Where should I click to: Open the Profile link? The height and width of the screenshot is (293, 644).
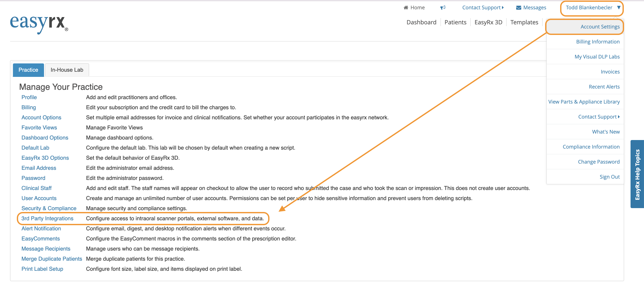pos(29,97)
